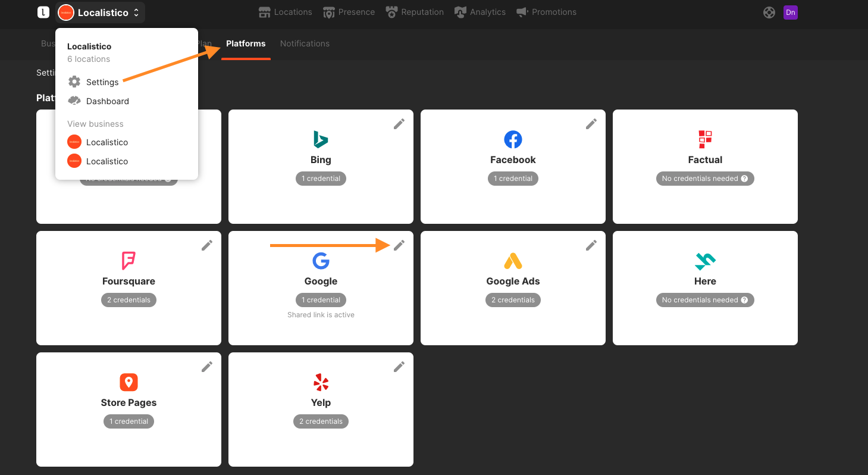Click the Settings gear icon in dropdown
Screen dimensions: 868x475
tap(74, 82)
